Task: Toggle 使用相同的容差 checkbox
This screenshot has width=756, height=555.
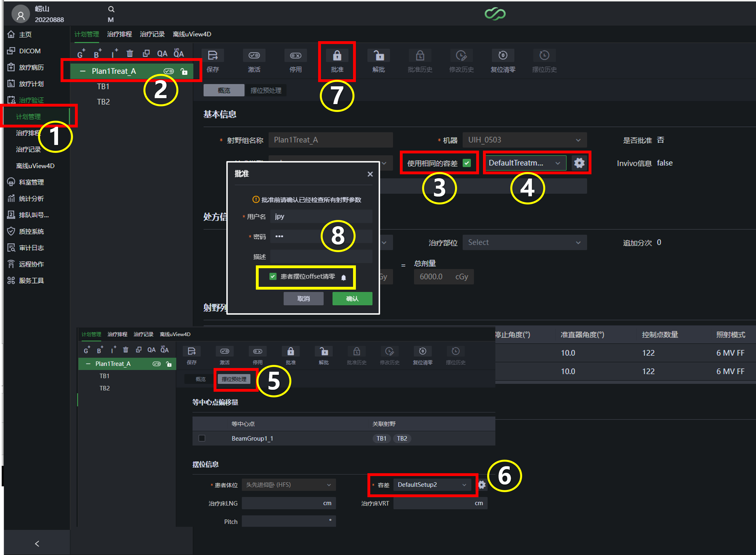Action: click(467, 163)
